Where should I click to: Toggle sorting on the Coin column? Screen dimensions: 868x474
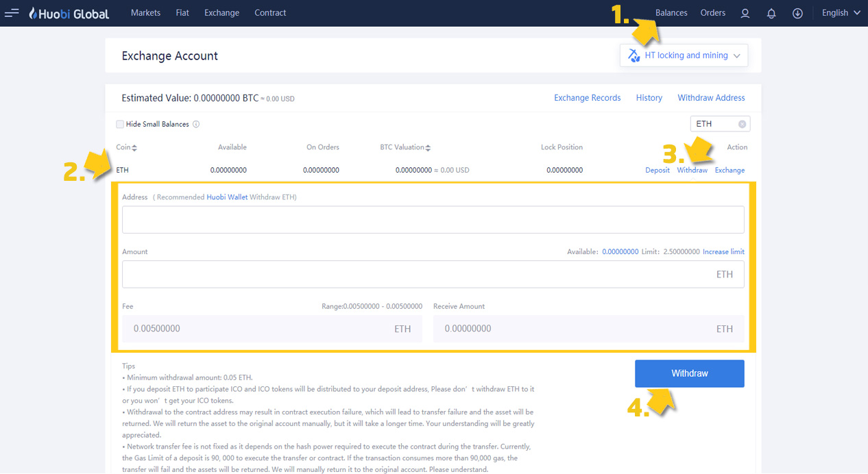(x=135, y=147)
